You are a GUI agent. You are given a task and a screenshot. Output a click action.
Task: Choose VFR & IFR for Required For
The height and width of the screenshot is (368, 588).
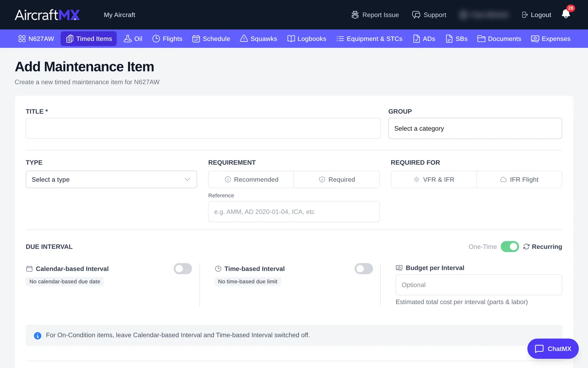pos(434,180)
